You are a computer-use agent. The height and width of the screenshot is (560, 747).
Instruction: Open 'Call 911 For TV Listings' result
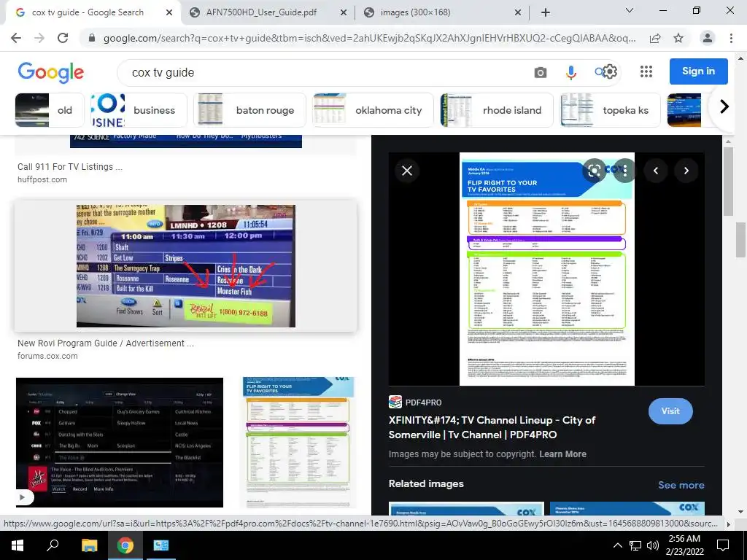(x=70, y=167)
